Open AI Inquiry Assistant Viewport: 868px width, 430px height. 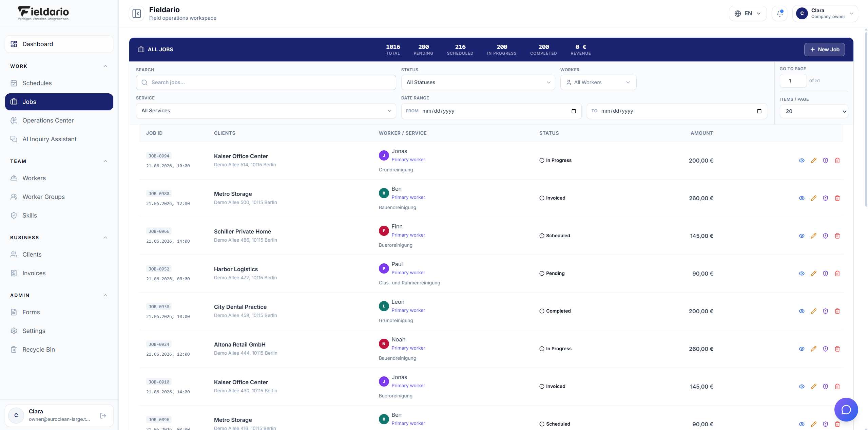59,139
